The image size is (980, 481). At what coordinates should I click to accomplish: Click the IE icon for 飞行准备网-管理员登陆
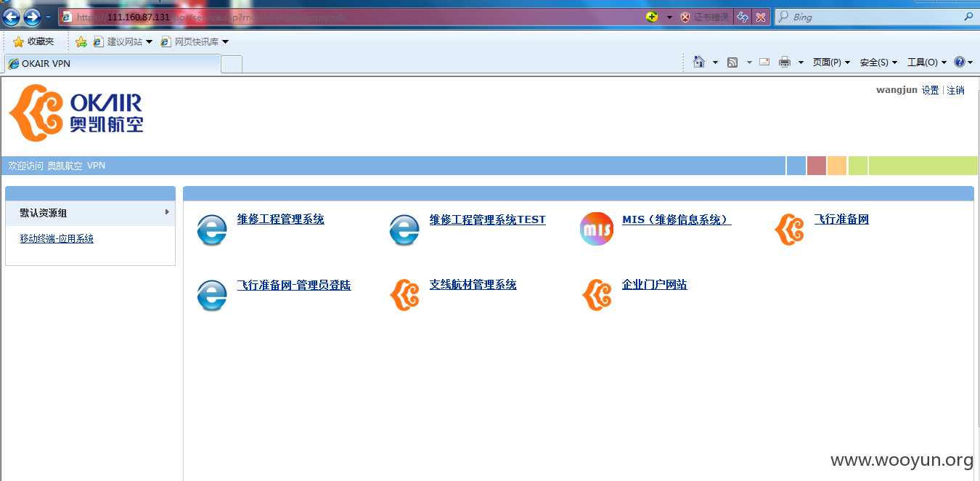212,295
